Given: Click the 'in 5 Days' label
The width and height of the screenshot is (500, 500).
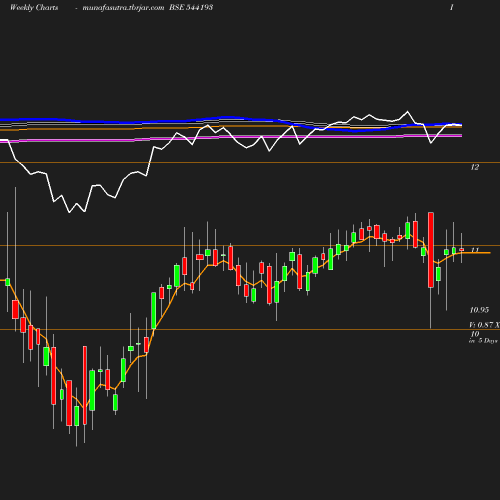Looking at the screenshot, I should click(x=483, y=341).
